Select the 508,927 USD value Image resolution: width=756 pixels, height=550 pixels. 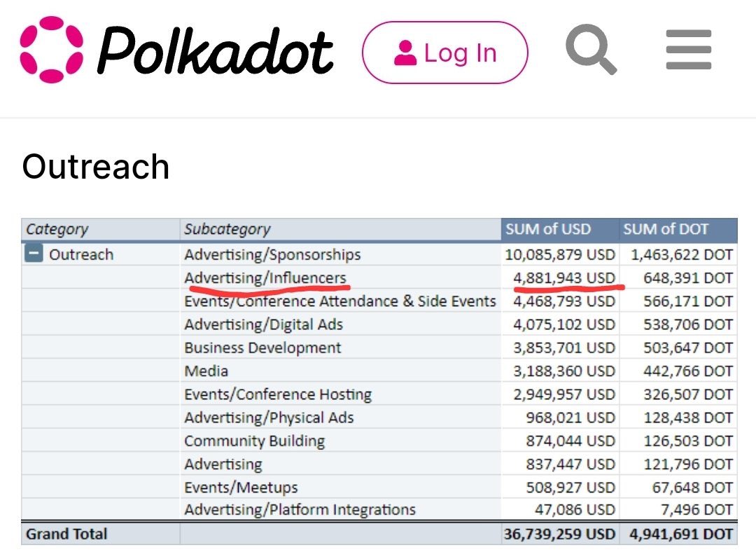point(570,487)
